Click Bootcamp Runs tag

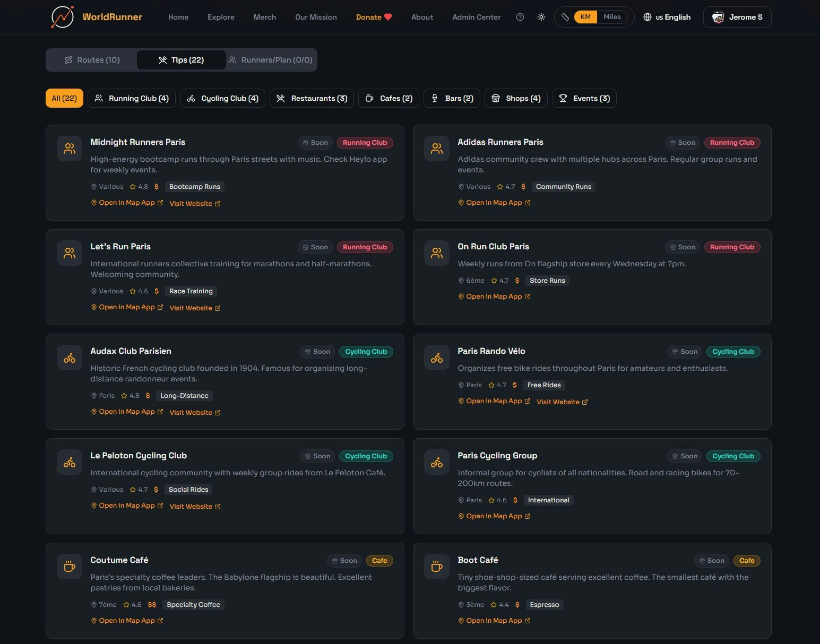pos(195,187)
